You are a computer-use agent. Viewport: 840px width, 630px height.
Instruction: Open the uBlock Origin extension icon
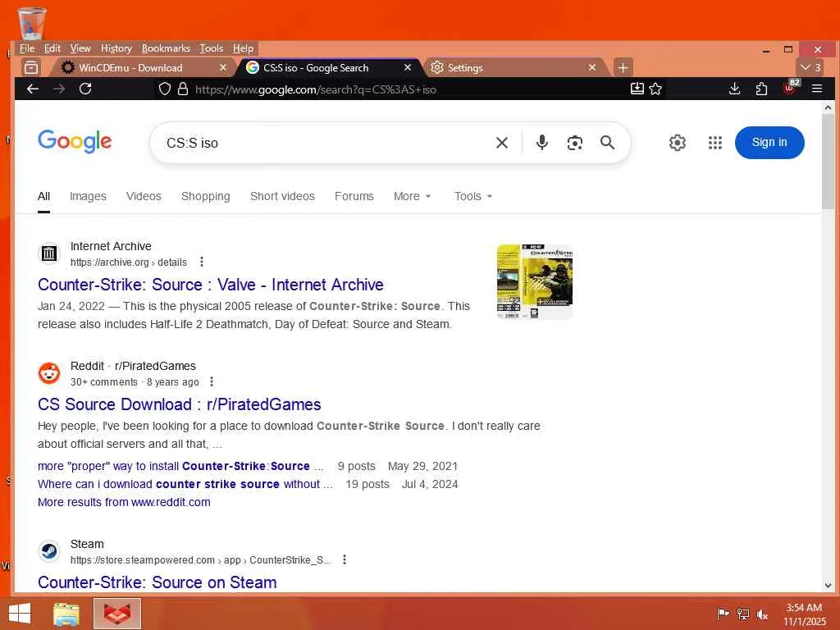[790, 88]
